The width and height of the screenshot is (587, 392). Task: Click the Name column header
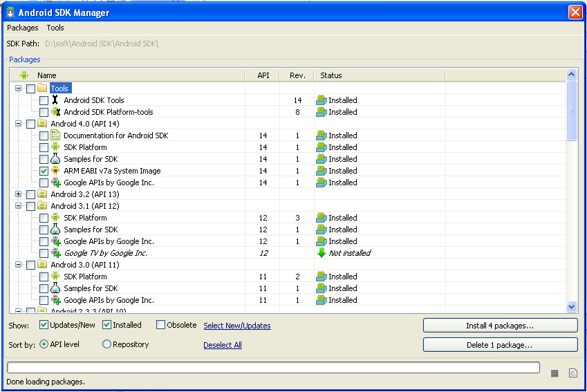point(127,75)
